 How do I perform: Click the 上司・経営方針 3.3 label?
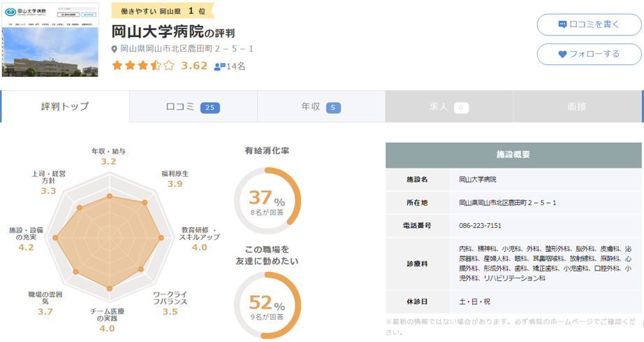(48, 183)
